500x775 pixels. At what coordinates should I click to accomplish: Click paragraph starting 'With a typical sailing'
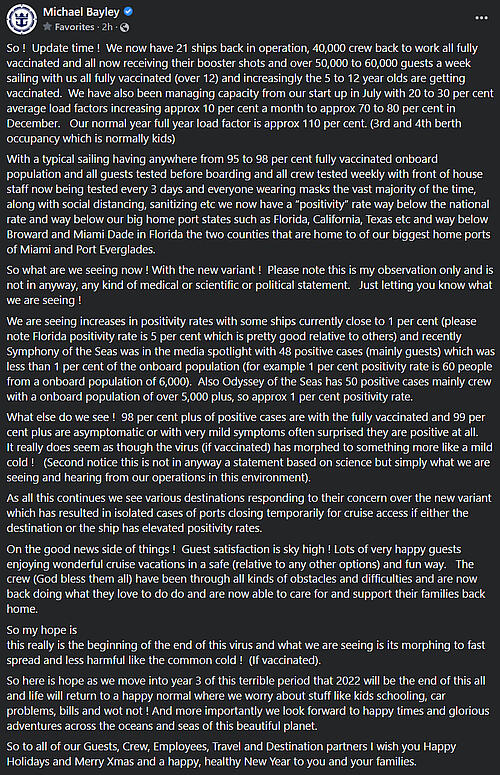[249, 204]
